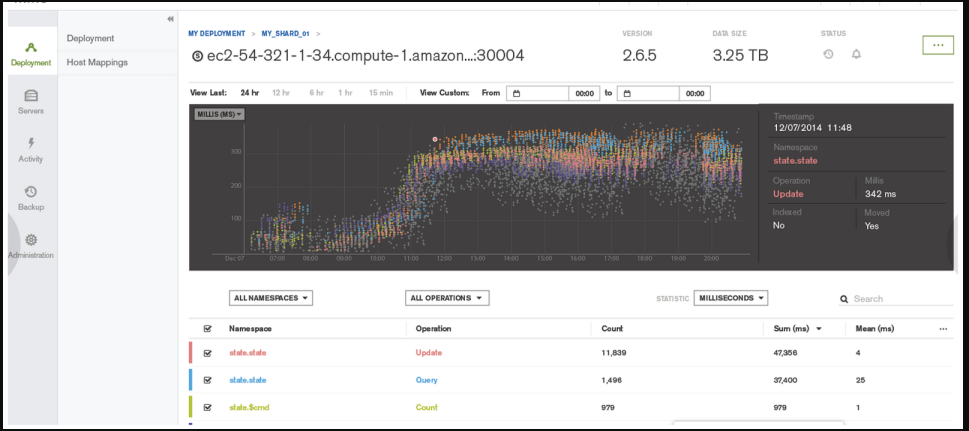Go to the Activity lightning icon
Image resolution: width=969 pixels, height=431 pixels.
pos(31,143)
